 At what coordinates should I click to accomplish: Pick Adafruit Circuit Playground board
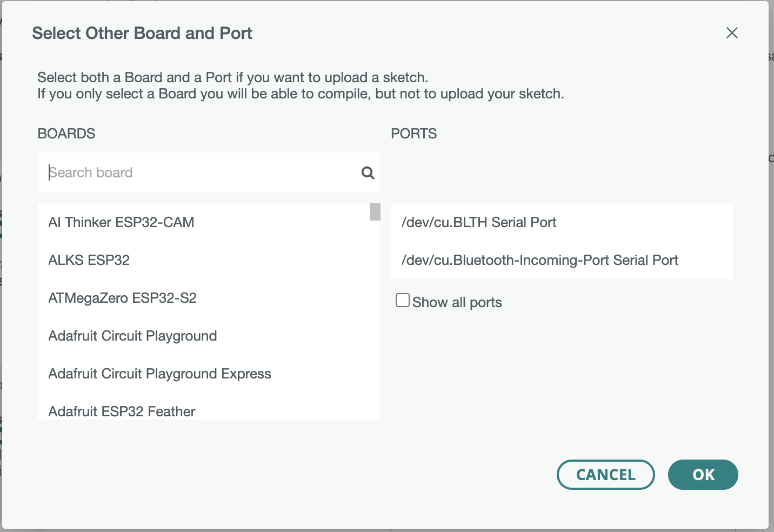204,336
